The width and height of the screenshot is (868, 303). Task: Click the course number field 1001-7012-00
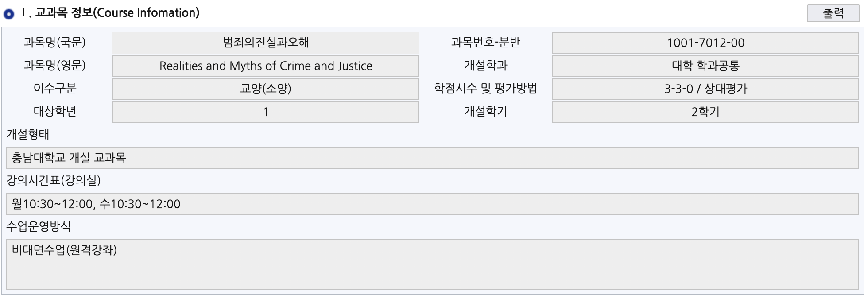(x=705, y=43)
